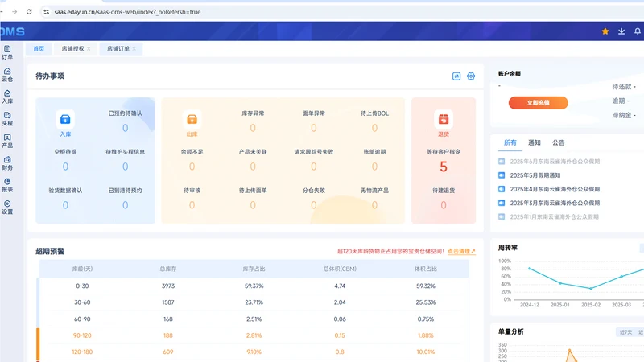Viewport: 644px width, 362px height.
Task: Click the 已预约待确认 count
Action: pos(126,128)
